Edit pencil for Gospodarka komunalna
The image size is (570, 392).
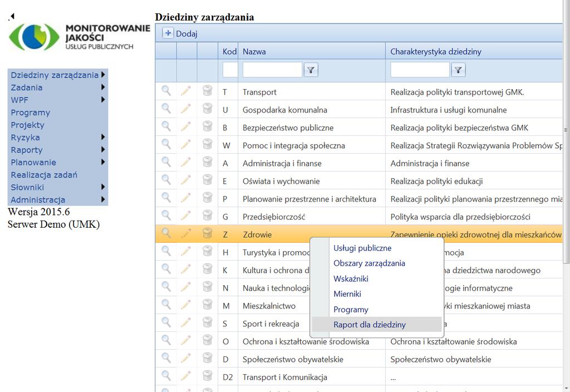coord(186,109)
